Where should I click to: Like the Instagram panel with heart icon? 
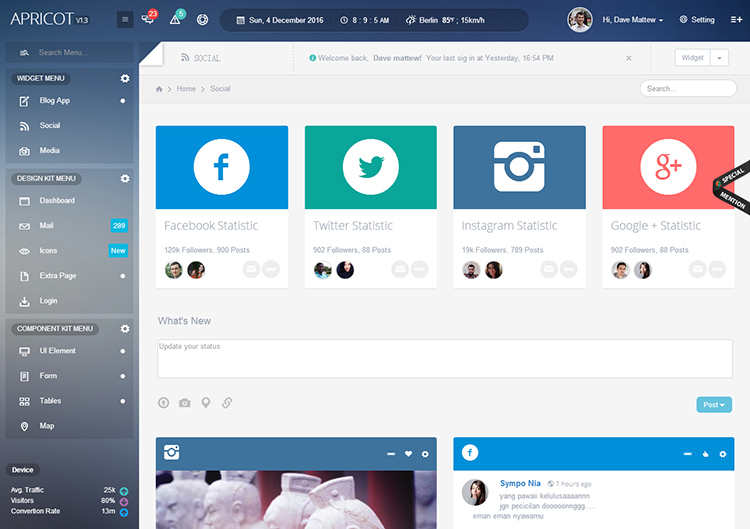(408, 453)
